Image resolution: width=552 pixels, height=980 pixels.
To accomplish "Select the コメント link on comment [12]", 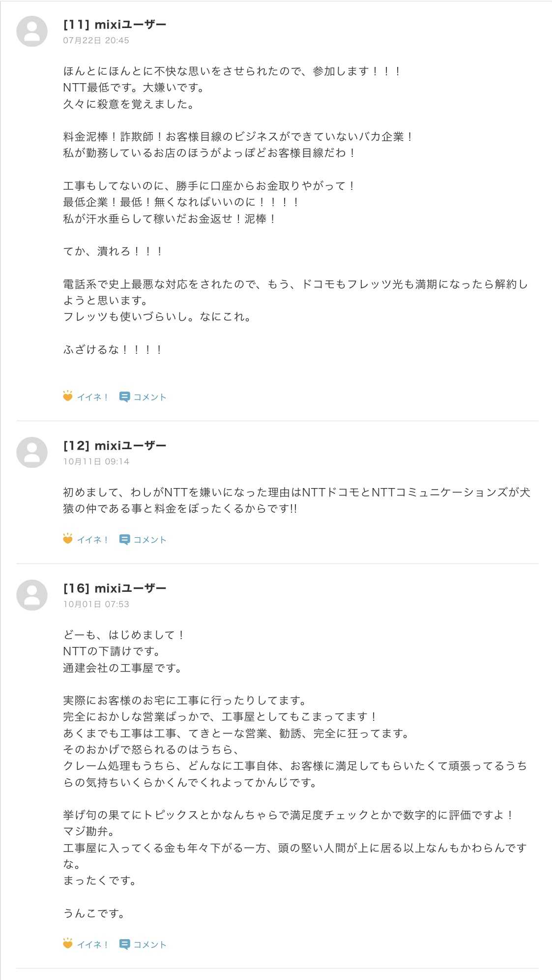I will tap(150, 540).
